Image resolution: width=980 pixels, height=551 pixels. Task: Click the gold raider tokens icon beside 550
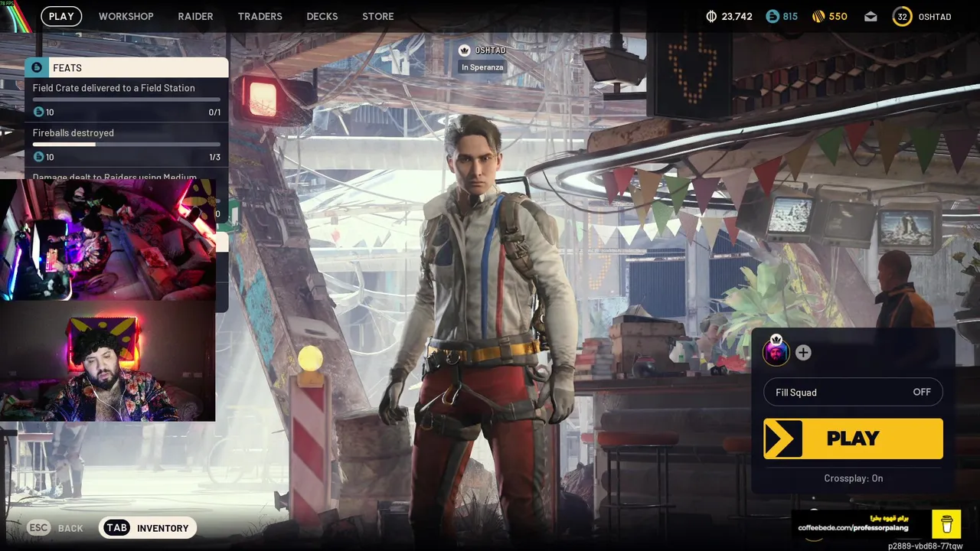pos(818,16)
